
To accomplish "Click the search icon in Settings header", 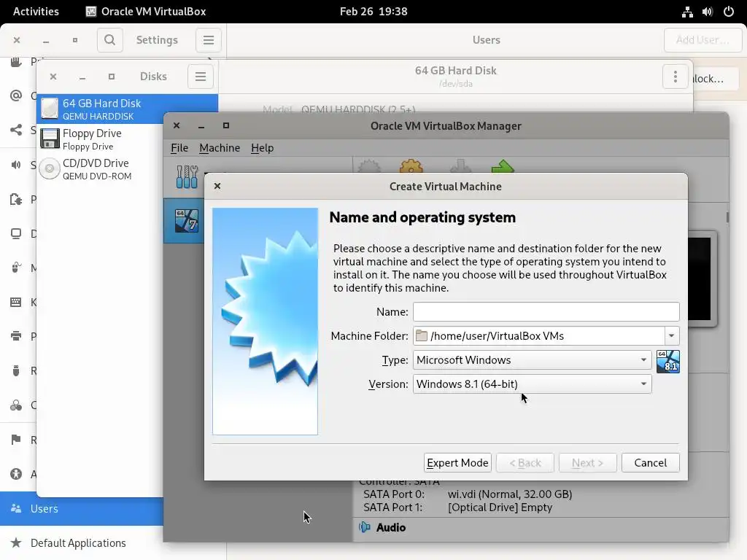I will [109, 40].
